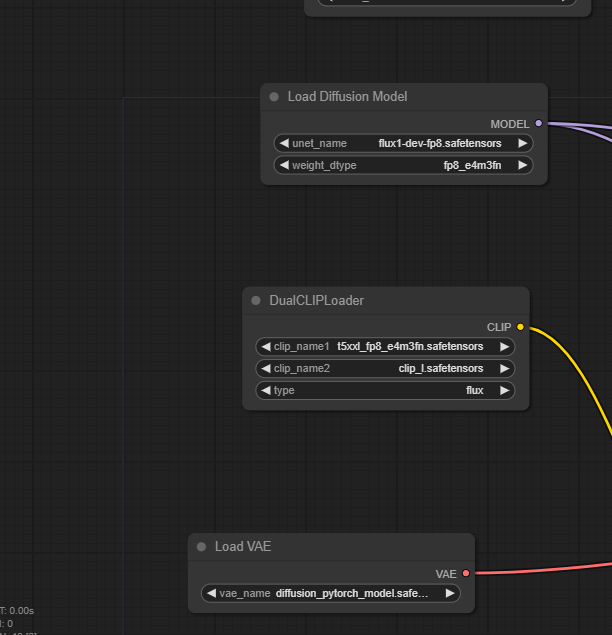Select next weight_dtype with right arrow
Image resolution: width=612 pixels, height=635 pixels.
point(522,165)
